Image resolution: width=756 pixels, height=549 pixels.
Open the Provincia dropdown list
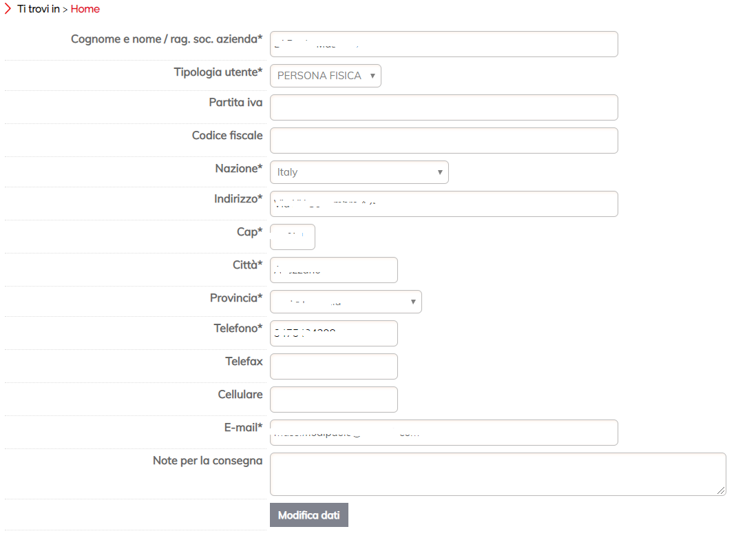[x=346, y=302]
